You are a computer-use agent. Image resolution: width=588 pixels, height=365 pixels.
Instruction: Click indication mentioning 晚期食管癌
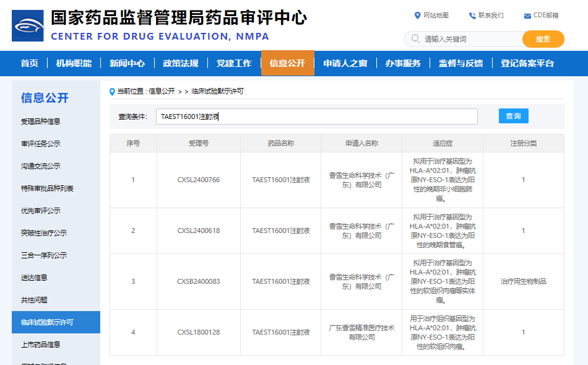point(443,231)
